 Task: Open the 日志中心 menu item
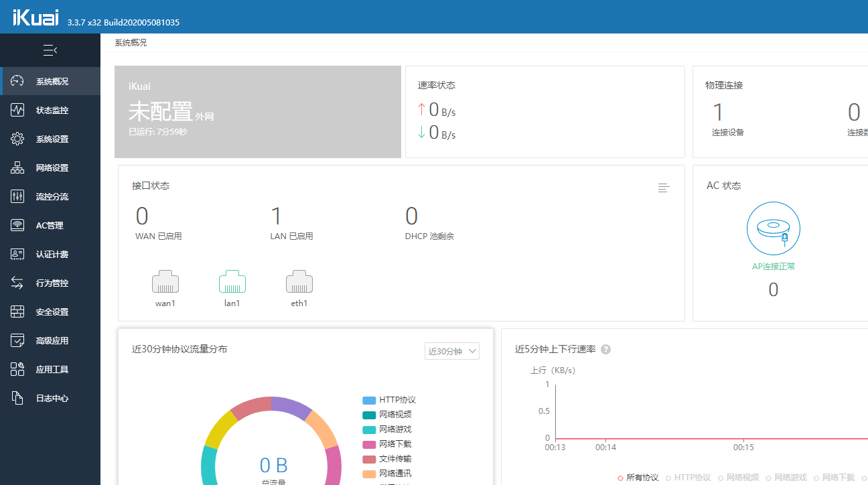[52, 399]
